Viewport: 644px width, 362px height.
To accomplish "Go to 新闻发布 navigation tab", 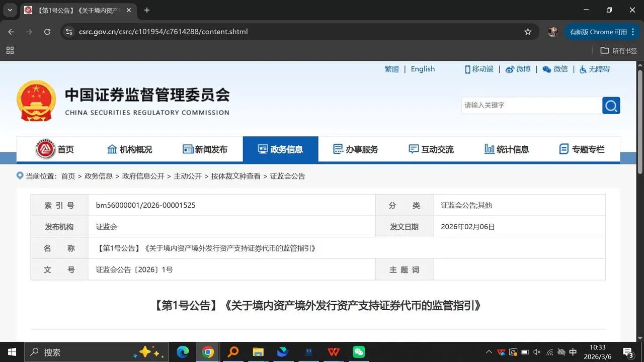I will pos(205,149).
